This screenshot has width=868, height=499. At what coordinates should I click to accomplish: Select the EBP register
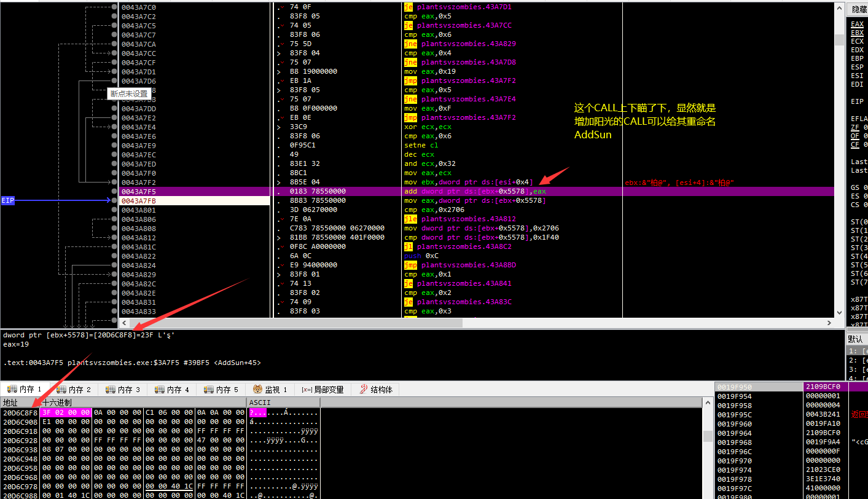point(857,59)
